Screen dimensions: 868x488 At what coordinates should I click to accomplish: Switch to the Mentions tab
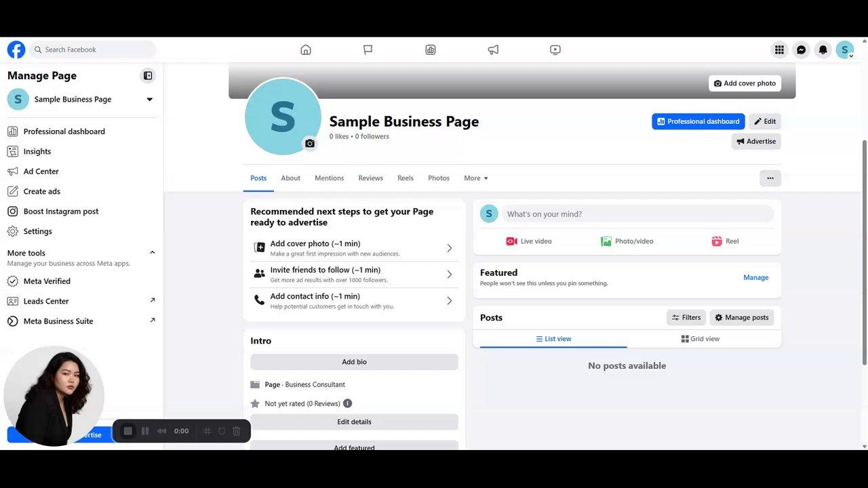pos(329,178)
